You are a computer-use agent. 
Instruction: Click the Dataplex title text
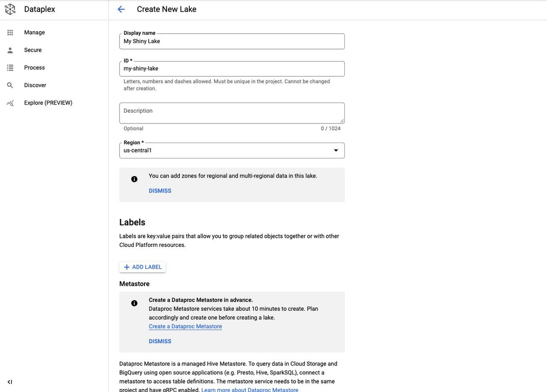tap(40, 9)
